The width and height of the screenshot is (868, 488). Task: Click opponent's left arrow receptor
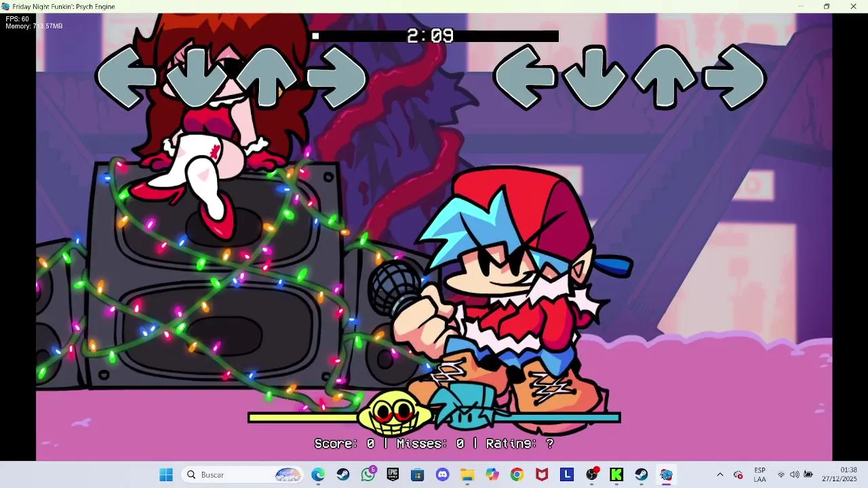[127, 78]
